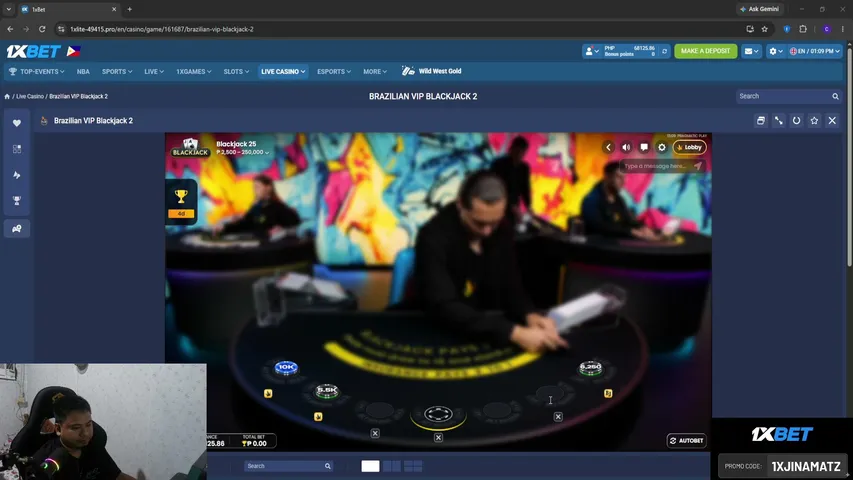853x480 pixels.
Task: Expand the SPORTS menu
Action: pyautogui.click(x=117, y=71)
